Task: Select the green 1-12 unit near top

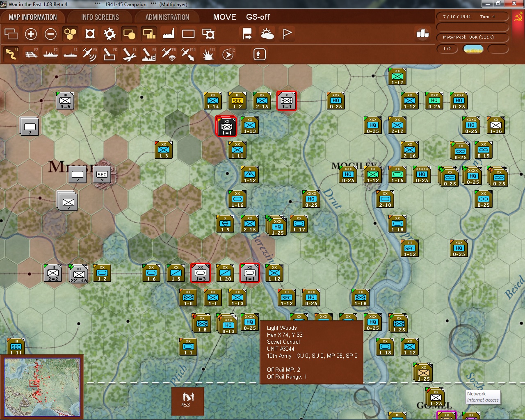Action: coord(397,76)
